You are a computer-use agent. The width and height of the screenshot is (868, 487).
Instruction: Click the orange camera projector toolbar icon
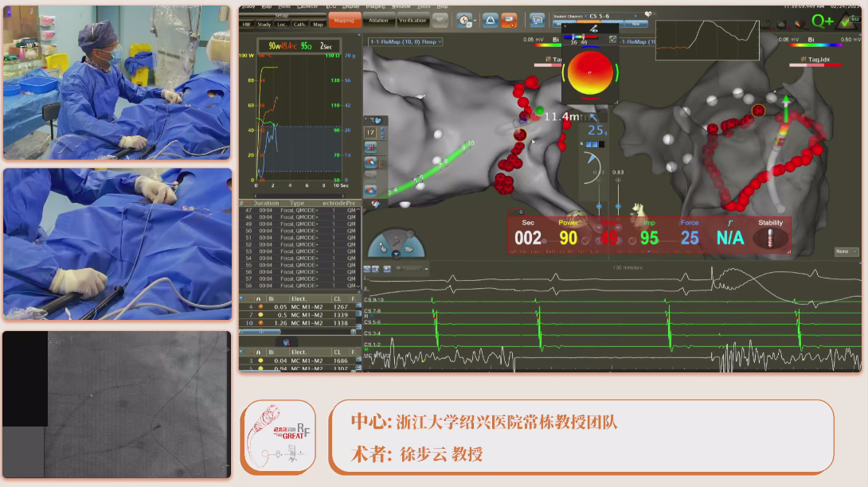pyautogui.click(x=510, y=21)
